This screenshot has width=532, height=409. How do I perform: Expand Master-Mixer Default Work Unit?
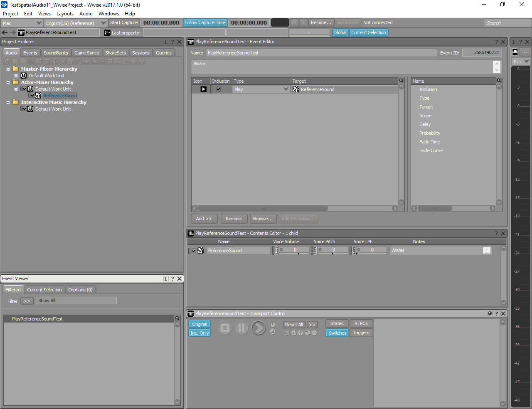tap(16, 76)
